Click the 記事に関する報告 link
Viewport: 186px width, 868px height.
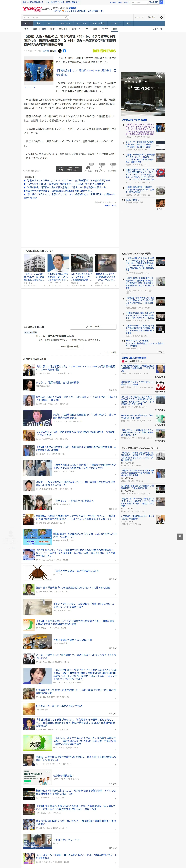click(x=31, y=171)
